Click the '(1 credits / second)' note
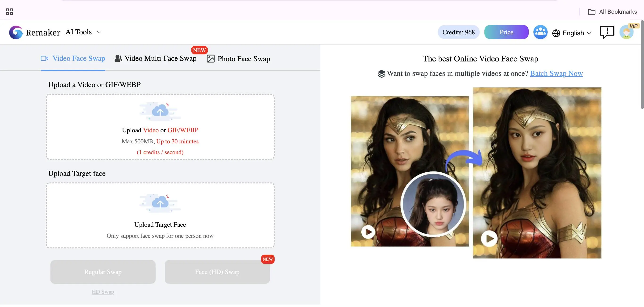Image resolution: width=644 pixels, height=307 pixels. coord(160,152)
